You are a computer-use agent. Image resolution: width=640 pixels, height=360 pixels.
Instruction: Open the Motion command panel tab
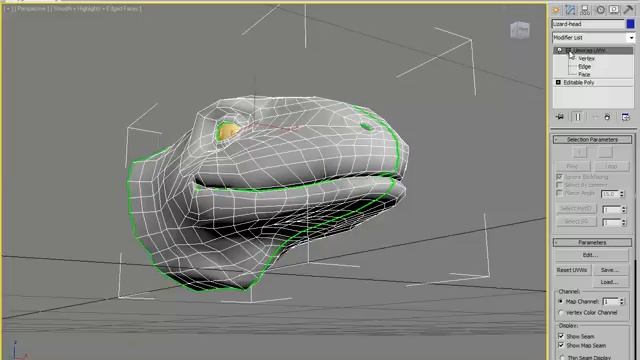coord(600,10)
